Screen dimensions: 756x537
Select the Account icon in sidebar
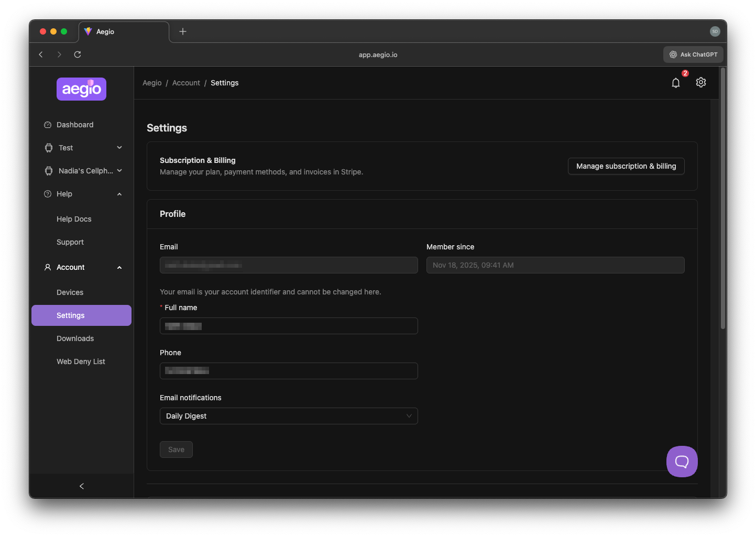point(47,267)
